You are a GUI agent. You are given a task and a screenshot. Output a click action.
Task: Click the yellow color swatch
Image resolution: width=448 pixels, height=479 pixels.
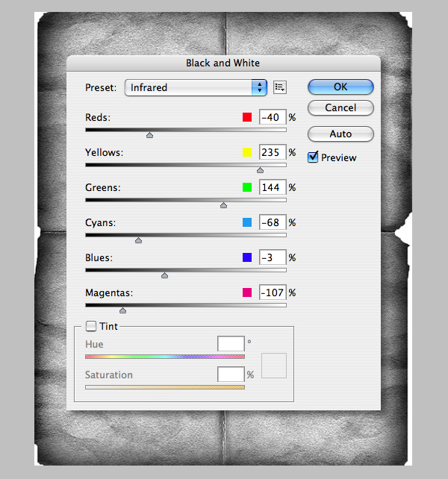click(x=247, y=152)
